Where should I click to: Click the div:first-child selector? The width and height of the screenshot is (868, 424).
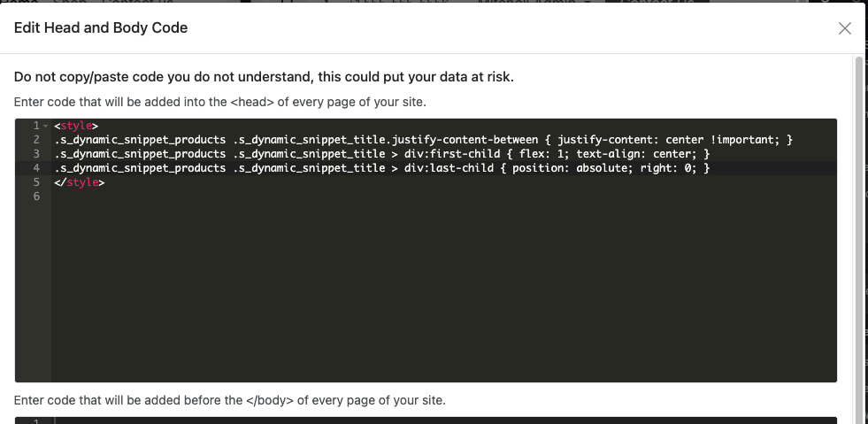click(442, 154)
